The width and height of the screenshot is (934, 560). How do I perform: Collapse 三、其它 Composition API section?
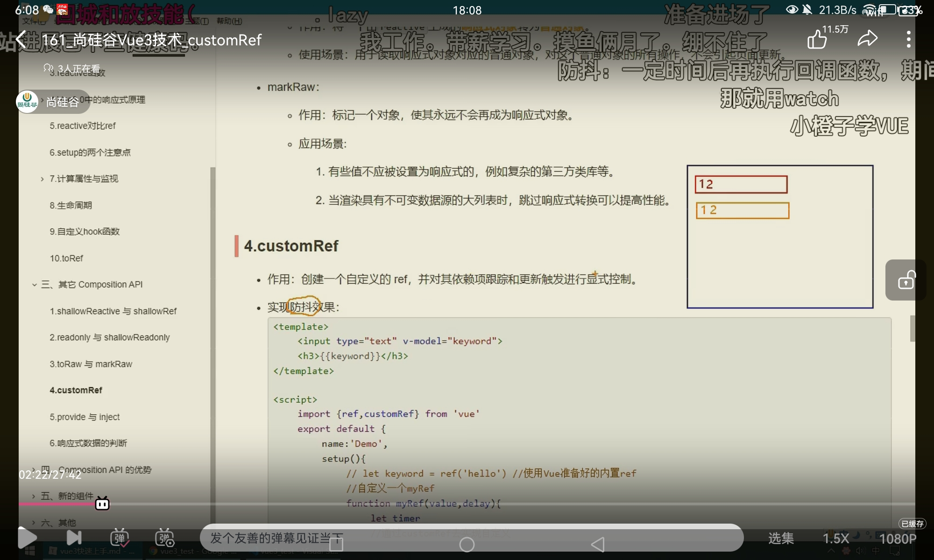pos(35,285)
